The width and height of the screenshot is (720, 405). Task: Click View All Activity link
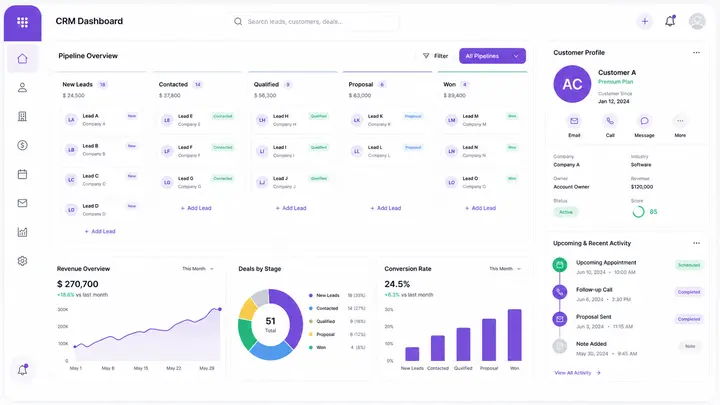click(x=577, y=373)
